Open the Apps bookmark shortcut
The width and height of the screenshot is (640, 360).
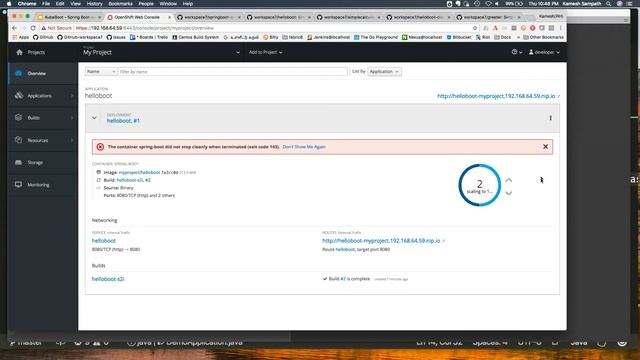[21, 37]
